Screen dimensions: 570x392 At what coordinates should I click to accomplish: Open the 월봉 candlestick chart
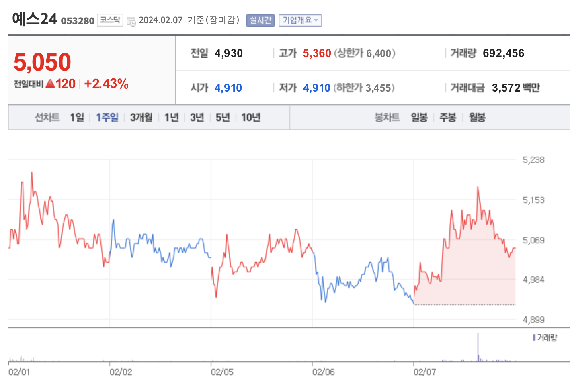point(477,117)
